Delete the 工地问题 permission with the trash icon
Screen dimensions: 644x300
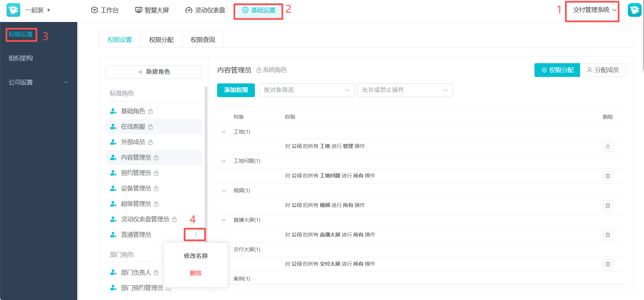(608, 176)
